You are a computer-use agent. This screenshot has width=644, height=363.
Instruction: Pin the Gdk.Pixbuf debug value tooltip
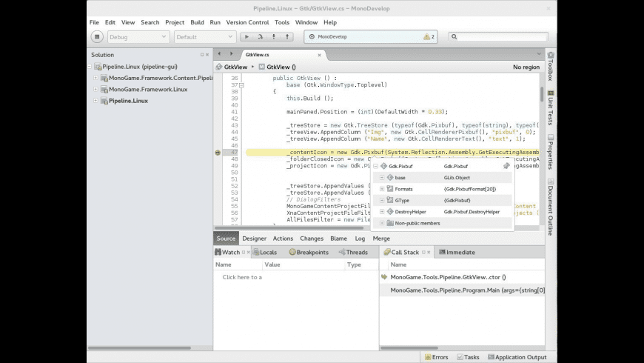click(x=506, y=166)
